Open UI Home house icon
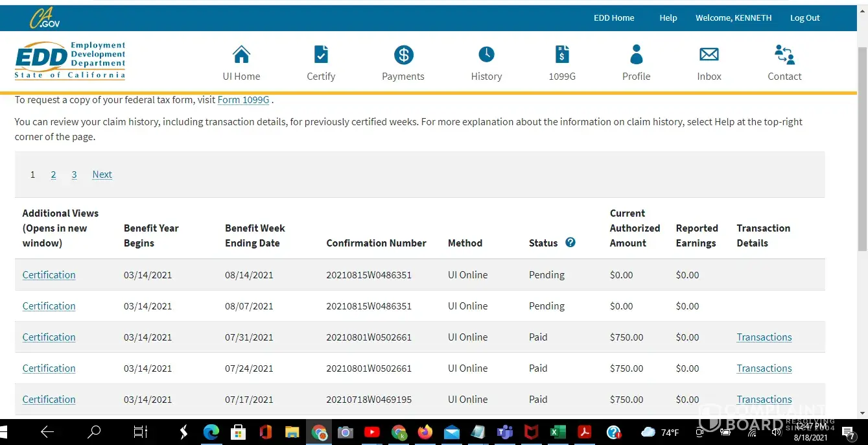 (x=241, y=55)
